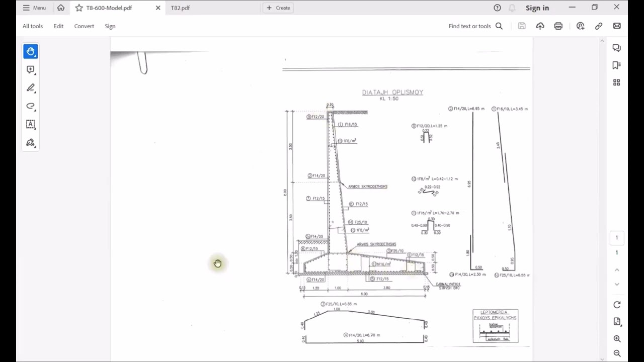Go to next page down arrow
This screenshot has height=362, width=644.
pos(617,284)
